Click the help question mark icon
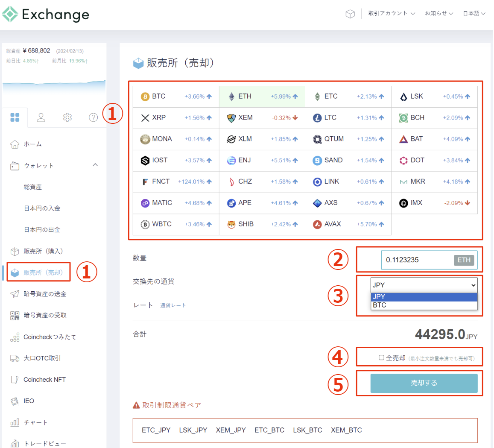Viewport: 494px width, 448px height. (x=93, y=117)
